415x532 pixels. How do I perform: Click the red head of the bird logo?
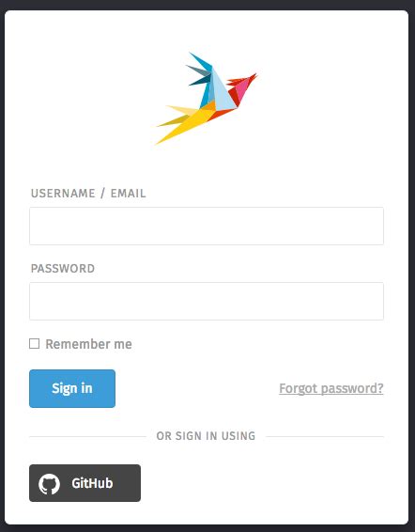(242, 89)
